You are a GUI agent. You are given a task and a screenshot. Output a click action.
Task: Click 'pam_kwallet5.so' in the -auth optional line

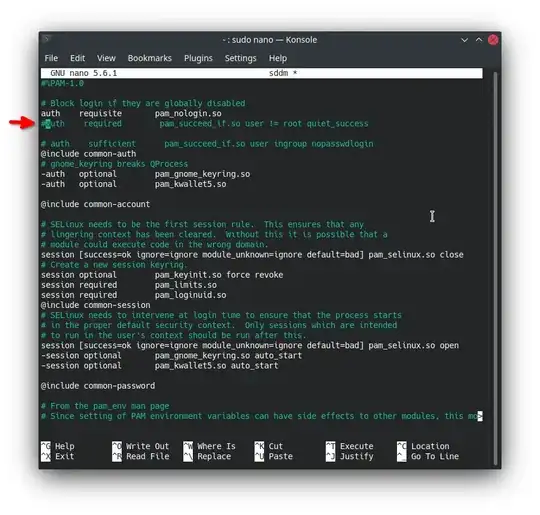coord(190,184)
